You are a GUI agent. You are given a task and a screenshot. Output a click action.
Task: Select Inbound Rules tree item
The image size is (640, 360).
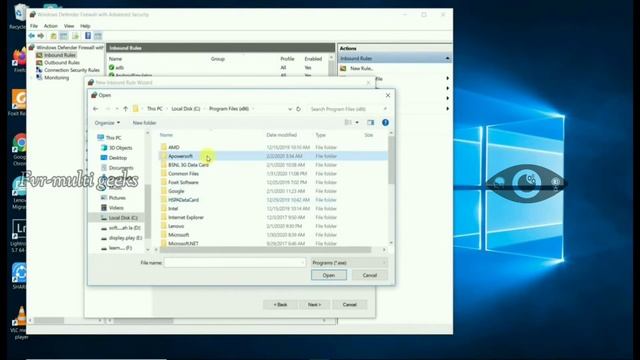pos(60,55)
